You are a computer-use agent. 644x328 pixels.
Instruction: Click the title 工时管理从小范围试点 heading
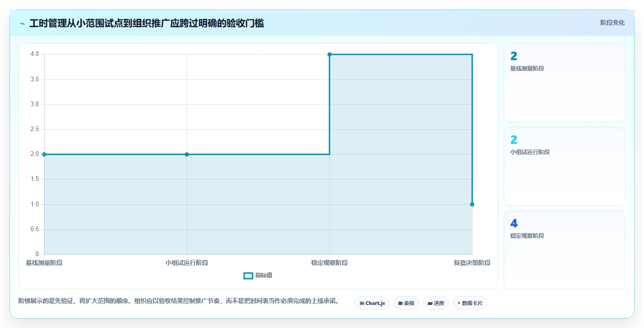[146, 23]
